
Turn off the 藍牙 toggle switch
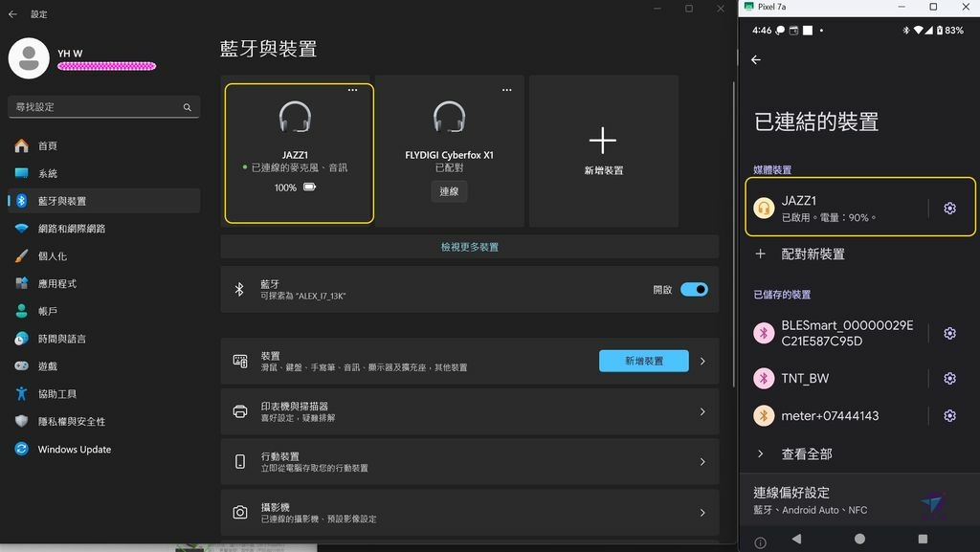694,290
